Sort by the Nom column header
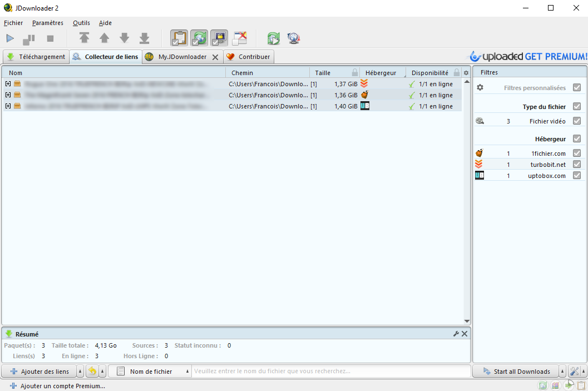The height and width of the screenshot is (391, 588). coord(113,73)
